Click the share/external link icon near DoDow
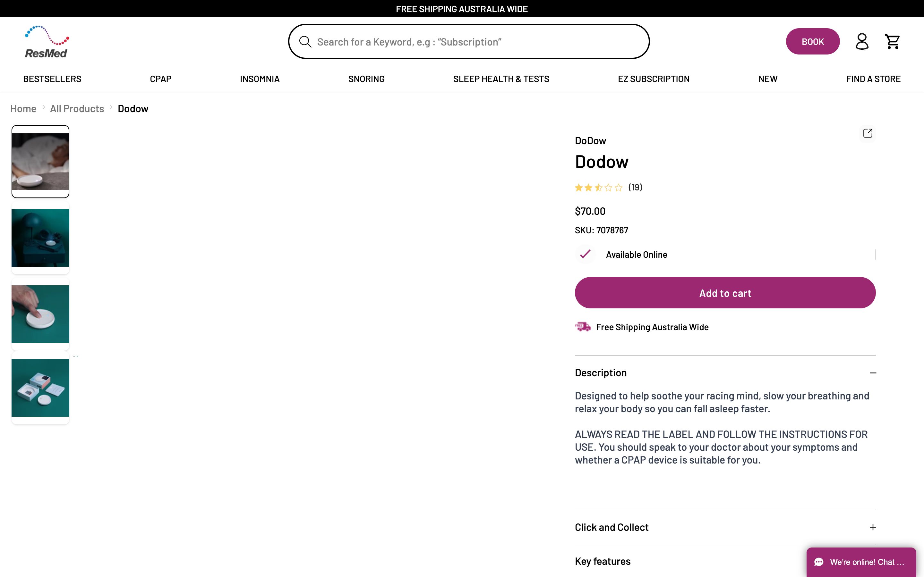This screenshot has height=577, width=924. [x=868, y=133]
